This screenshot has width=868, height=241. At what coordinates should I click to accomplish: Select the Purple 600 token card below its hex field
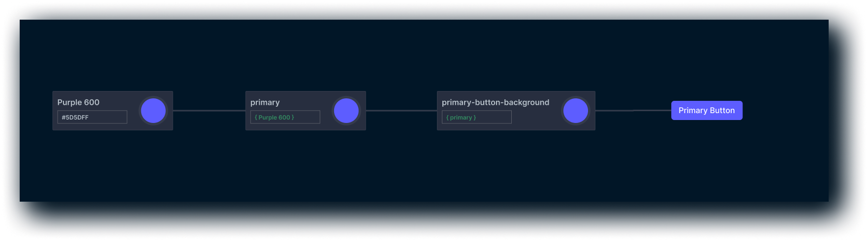[x=93, y=127]
